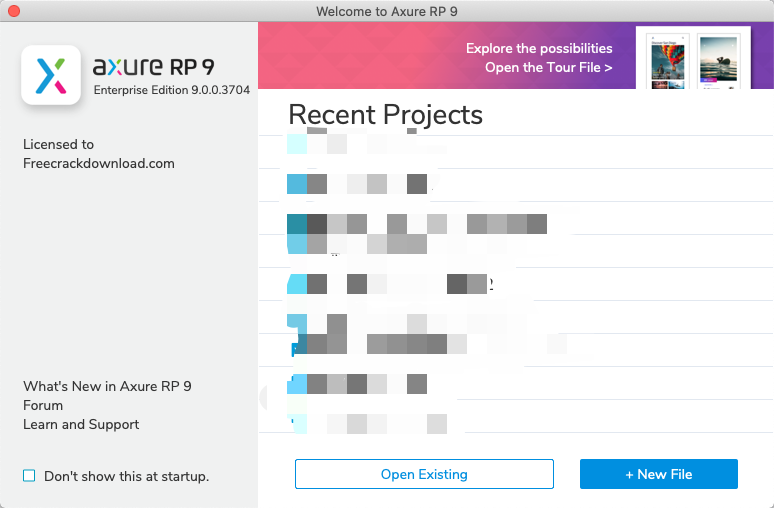This screenshot has height=508, width=774.
Task: Toggle the "Don't show this at startup" checkbox
Action: click(29, 476)
